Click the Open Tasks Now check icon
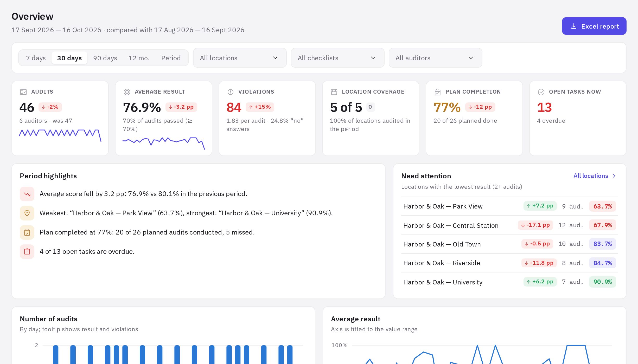This screenshot has width=638, height=364. [541, 92]
